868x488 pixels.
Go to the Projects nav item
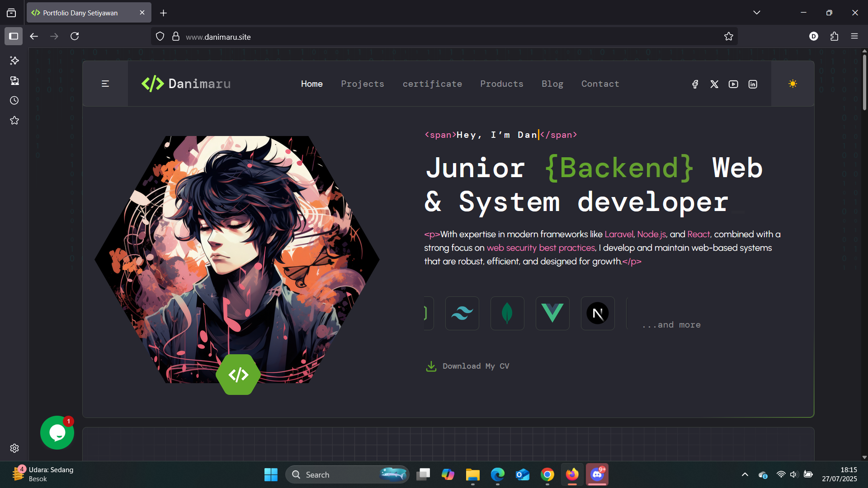point(362,84)
